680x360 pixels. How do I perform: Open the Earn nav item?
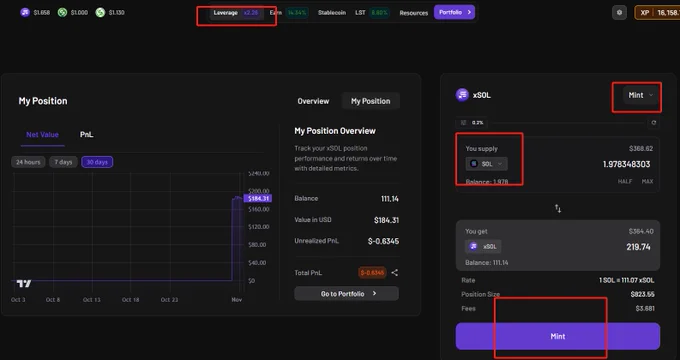[288, 13]
